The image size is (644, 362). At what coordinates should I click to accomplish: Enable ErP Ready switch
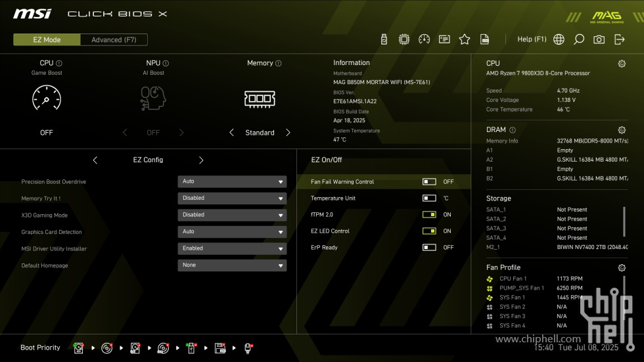pos(429,248)
